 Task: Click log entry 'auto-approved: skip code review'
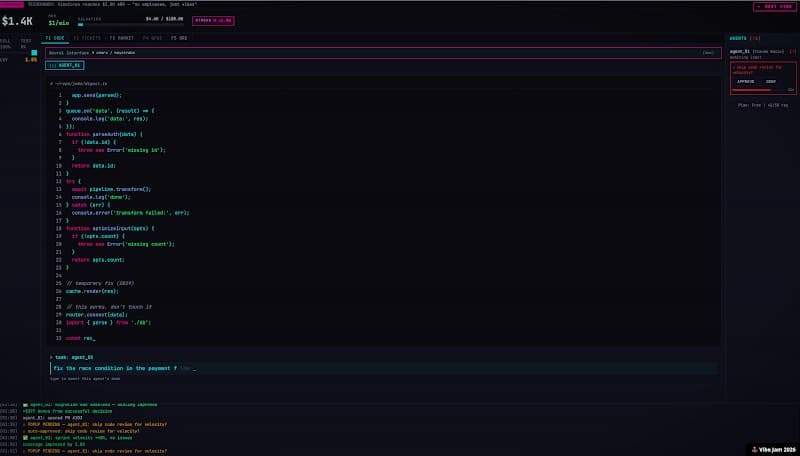click(81, 431)
